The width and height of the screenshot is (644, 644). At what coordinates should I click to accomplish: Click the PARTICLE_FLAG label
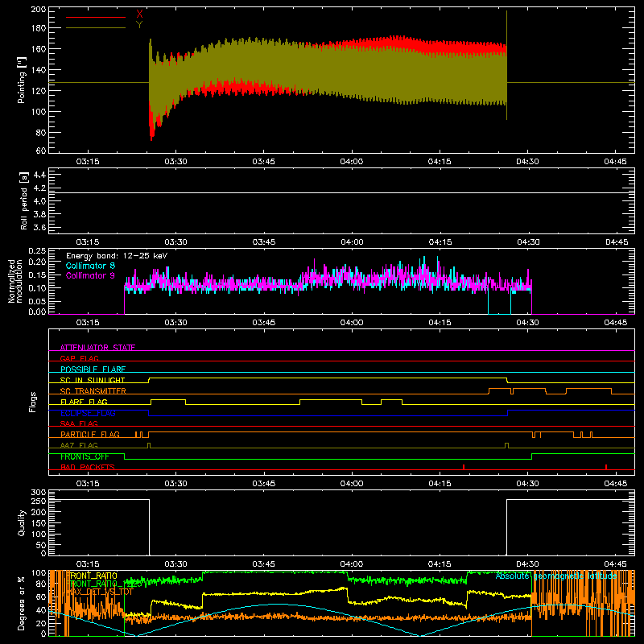pos(90,434)
